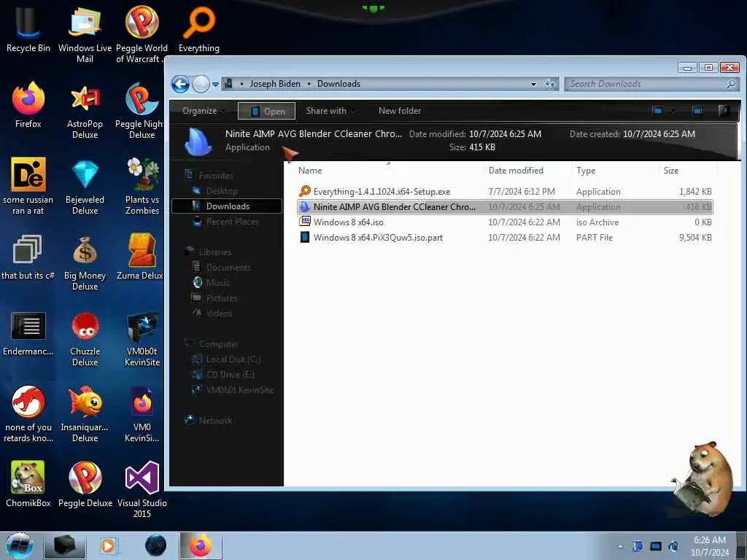Screen dimensions: 747x560
Task: Open Firefox desktop shortcut
Action: 28,105
